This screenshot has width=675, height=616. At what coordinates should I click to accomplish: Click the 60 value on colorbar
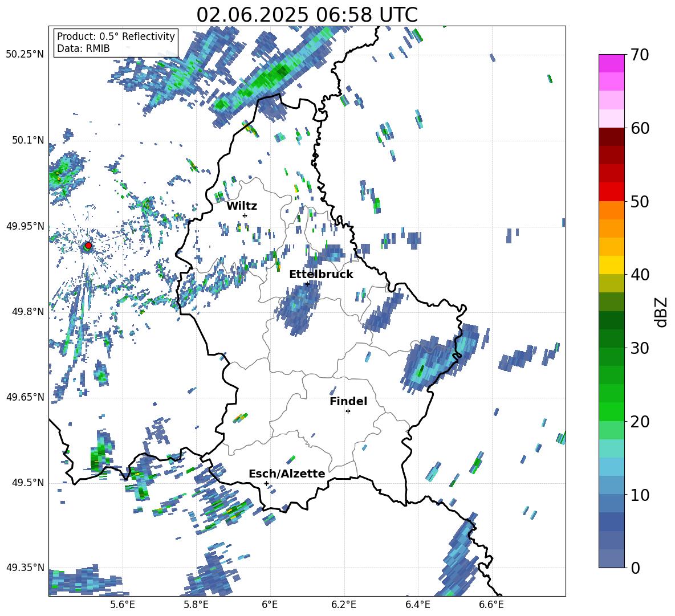640,128
